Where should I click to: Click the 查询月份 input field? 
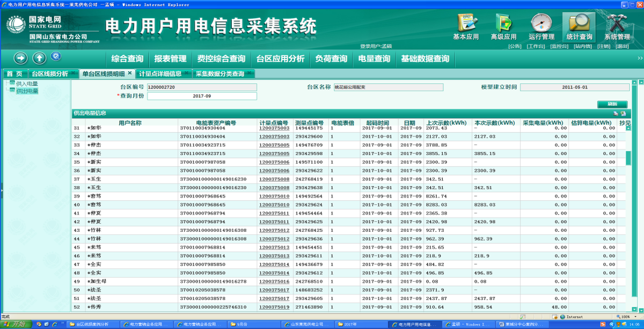[201, 96]
